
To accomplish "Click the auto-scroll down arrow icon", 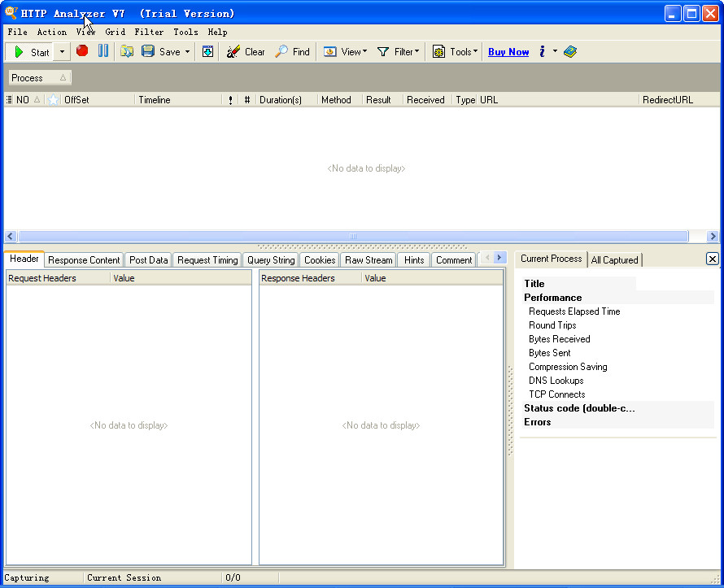I will 207,52.
